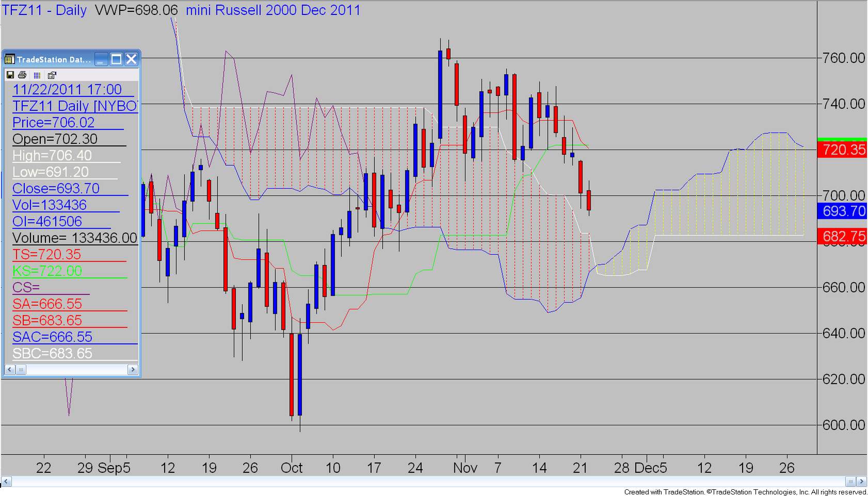Click the 'Open=702.30' value
Screen dimensions: 868x496
[55, 139]
